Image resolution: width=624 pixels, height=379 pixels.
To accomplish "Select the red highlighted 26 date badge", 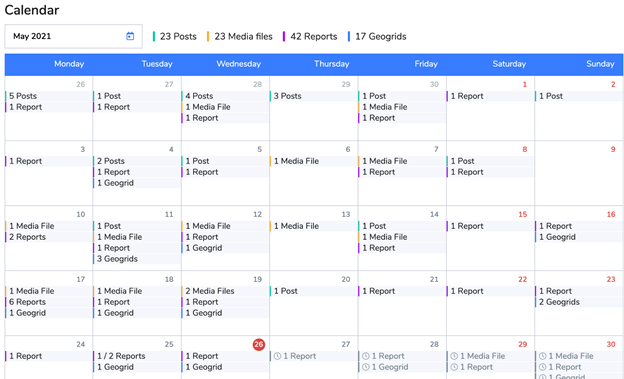I will point(259,344).
